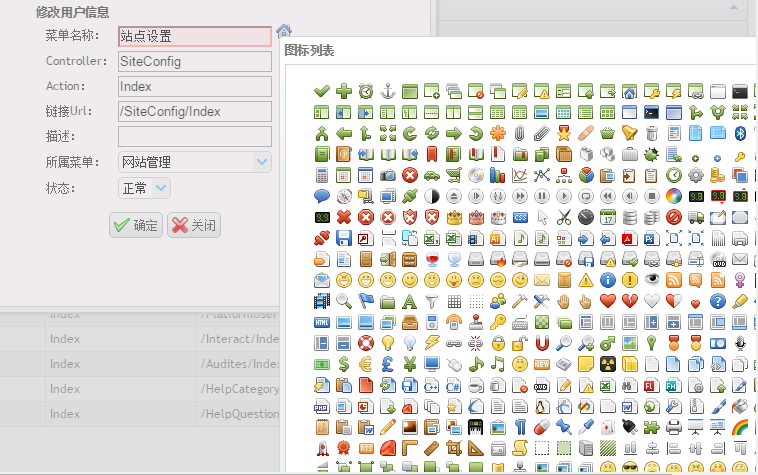
Task: Pick the yen currency icon
Action: [410, 364]
